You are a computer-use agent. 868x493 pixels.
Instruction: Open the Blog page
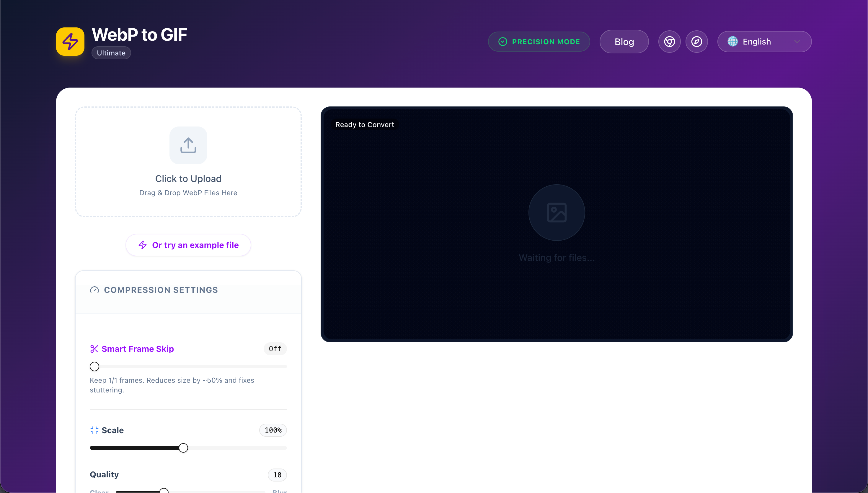(624, 42)
